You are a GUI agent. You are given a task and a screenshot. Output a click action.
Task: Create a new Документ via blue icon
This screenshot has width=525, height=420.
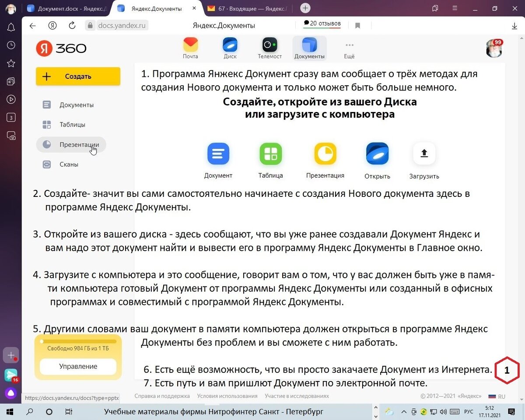coord(218,154)
